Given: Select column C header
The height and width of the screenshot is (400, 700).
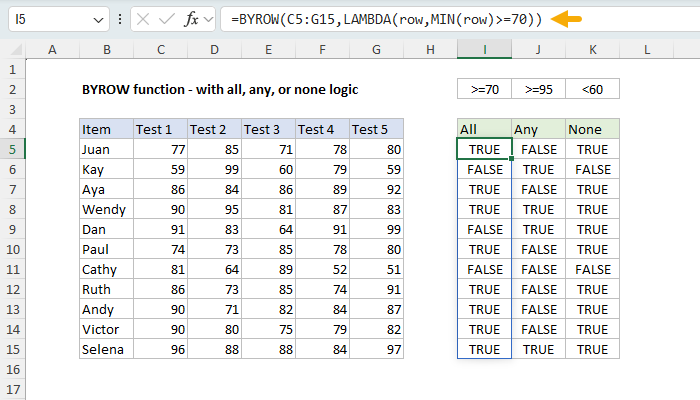Looking at the screenshot, I should [x=161, y=50].
